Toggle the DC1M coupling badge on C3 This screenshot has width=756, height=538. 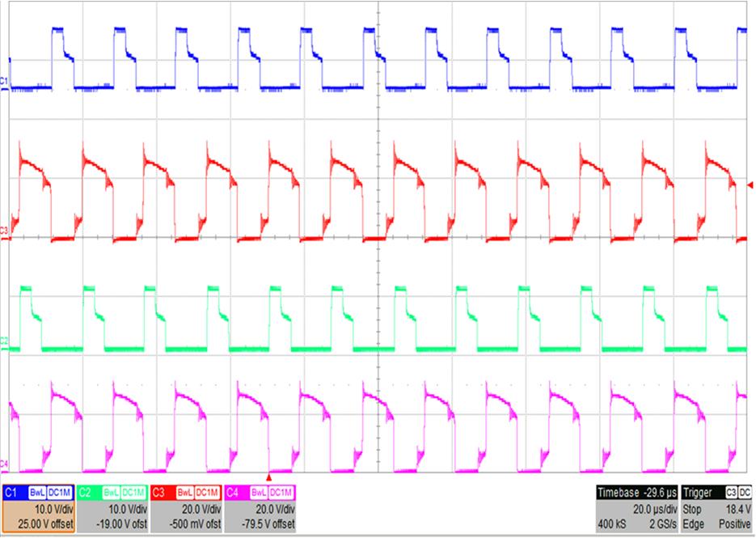coord(208,492)
